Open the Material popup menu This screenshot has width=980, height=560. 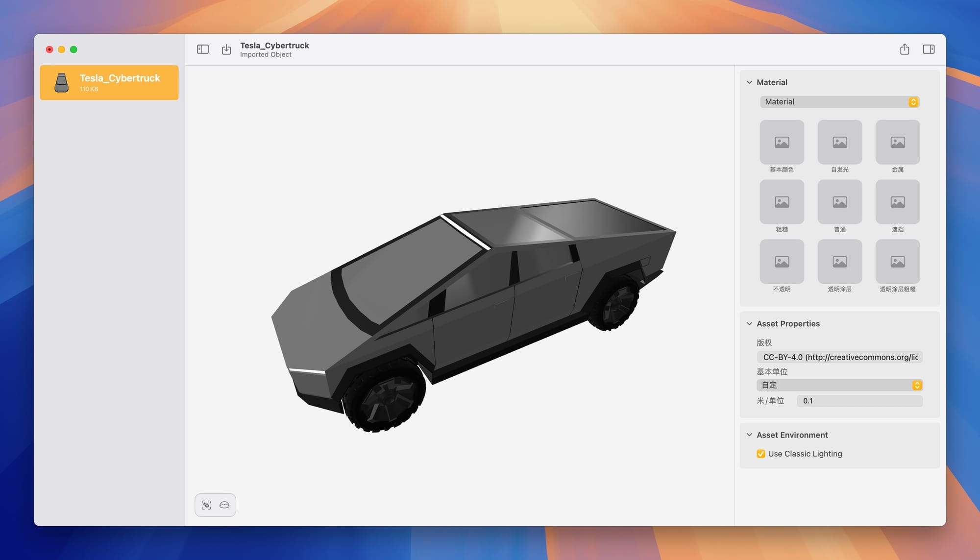[839, 102]
